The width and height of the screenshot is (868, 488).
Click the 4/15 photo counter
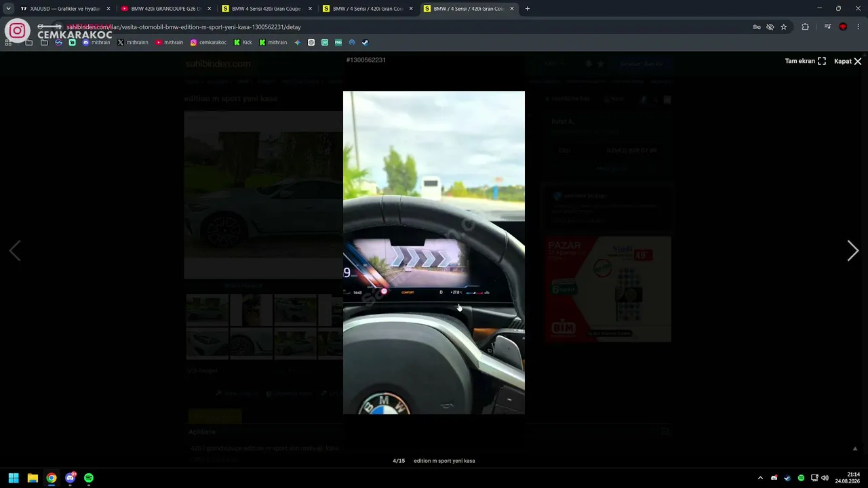399,461
